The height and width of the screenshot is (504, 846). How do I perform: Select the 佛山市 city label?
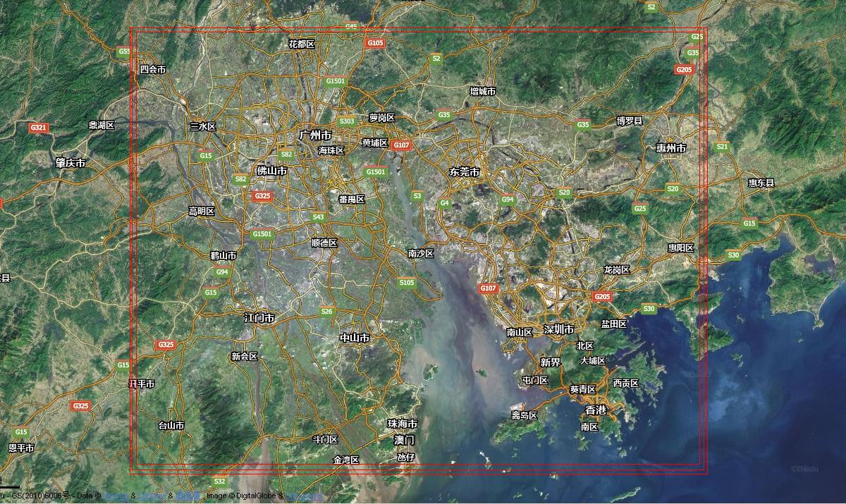tap(271, 171)
